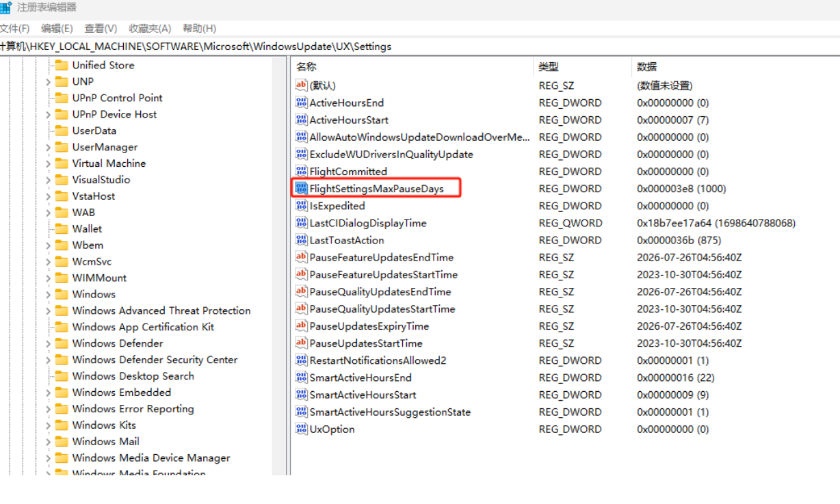The image size is (840, 504).
Task: Click the Registry Editor title bar icon
Action: click(x=5, y=8)
